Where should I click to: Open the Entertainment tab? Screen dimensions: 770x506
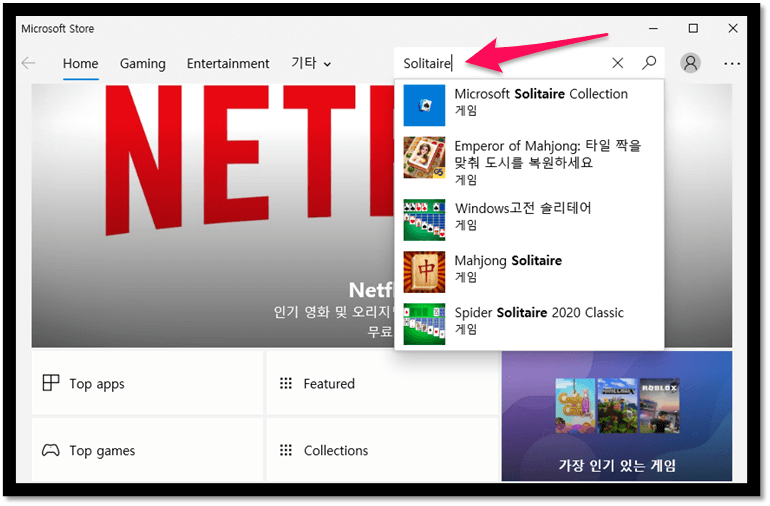tap(228, 63)
